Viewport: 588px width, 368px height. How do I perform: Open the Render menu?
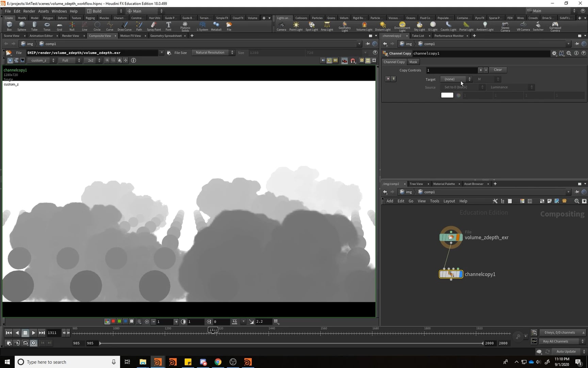click(29, 11)
